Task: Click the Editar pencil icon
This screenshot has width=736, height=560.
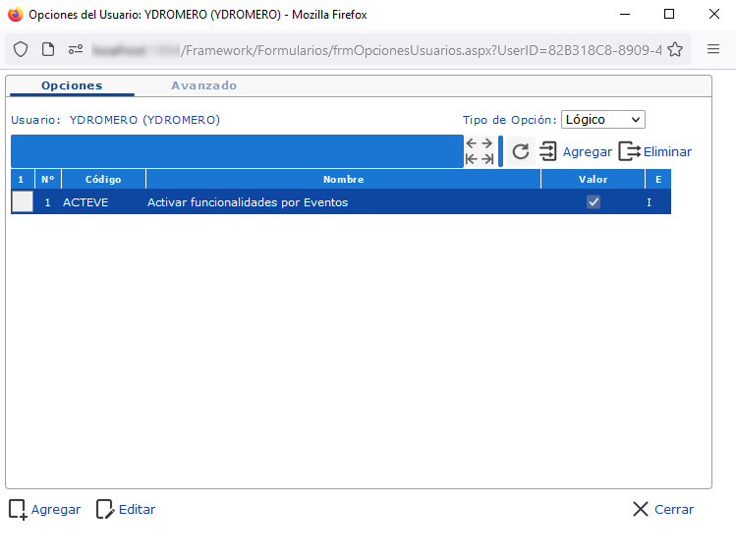Action: (x=105, y=509)
